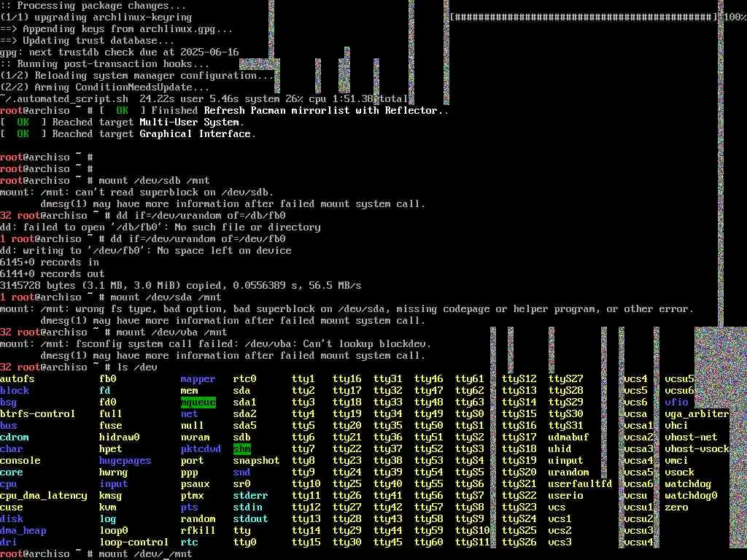Screen dimensions: 747x560
Task: Select the blue 'block' directory entry
Action: tap(15, 391)
